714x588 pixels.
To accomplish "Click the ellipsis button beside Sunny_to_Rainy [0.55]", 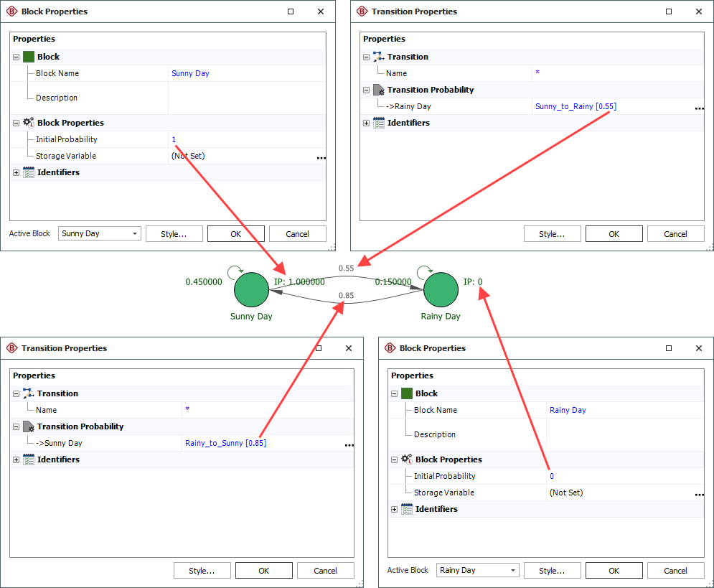I will click(698, 107).
